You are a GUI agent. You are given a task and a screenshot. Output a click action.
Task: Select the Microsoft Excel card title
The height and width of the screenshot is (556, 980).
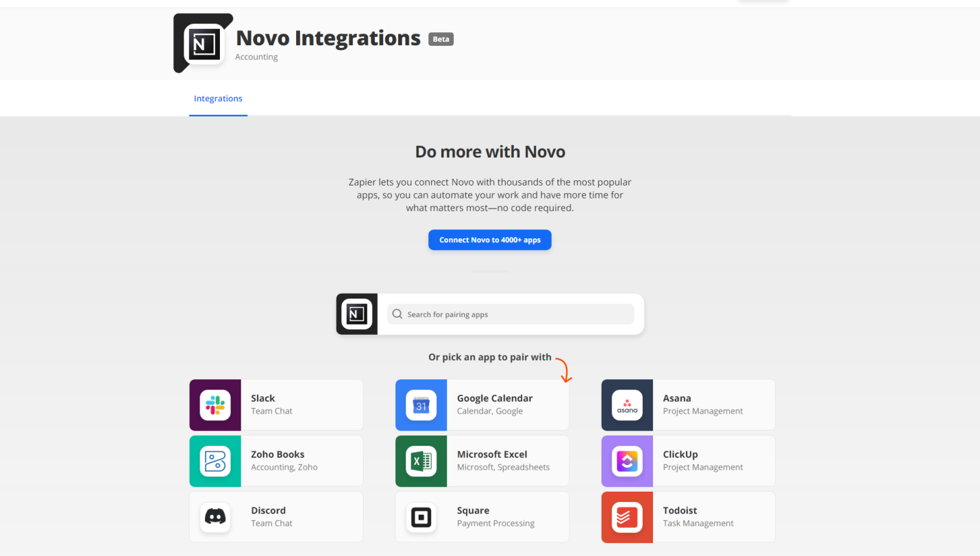coord(492,455)
